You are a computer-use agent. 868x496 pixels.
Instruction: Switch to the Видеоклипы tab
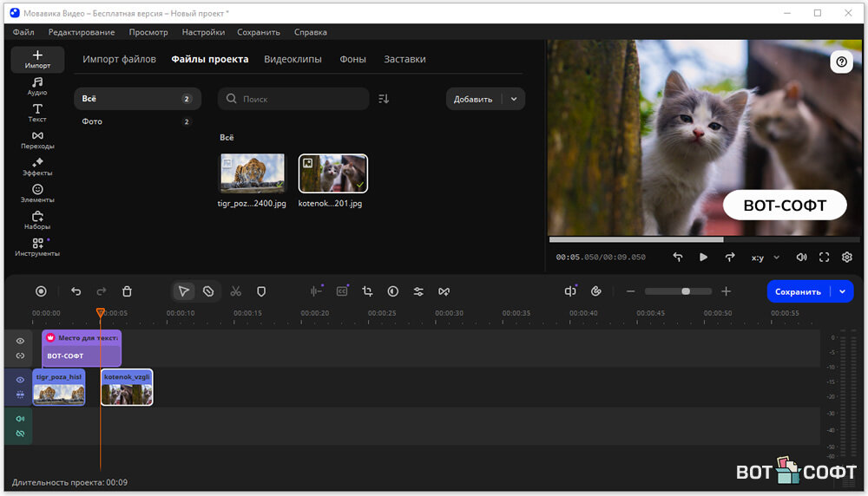[293, 59]
